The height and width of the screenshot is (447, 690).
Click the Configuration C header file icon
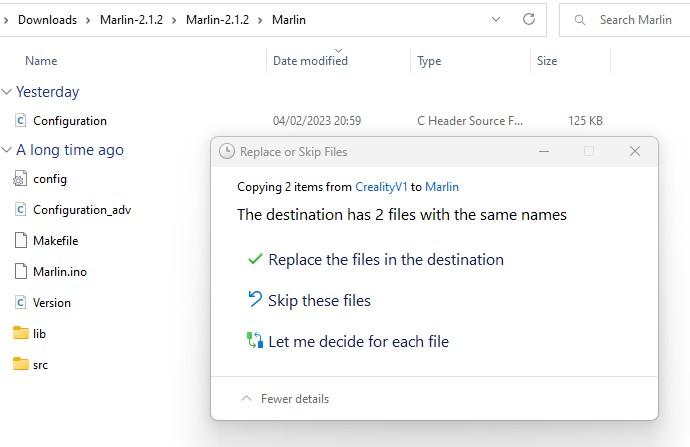21,121
